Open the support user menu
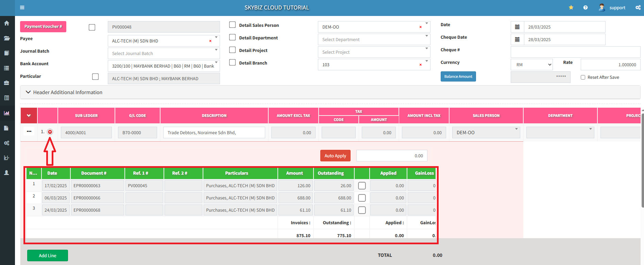This screenshot has height=265, width=644. (x=612, y=7)
